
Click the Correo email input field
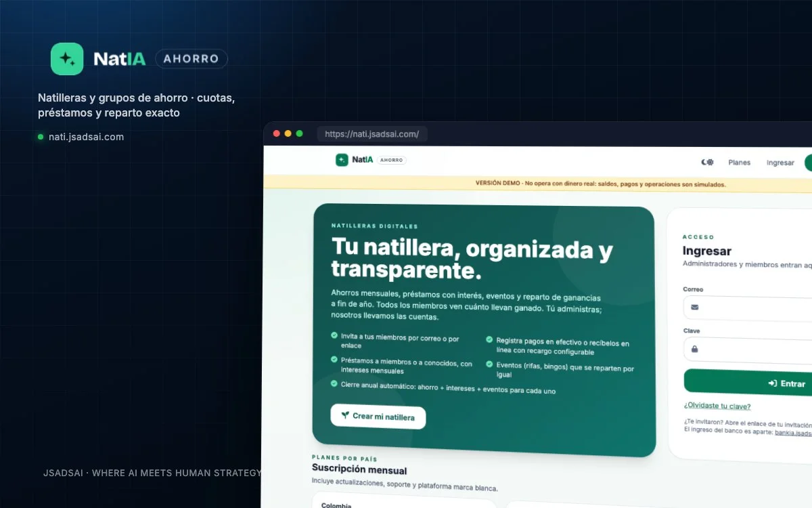[748, 308]
